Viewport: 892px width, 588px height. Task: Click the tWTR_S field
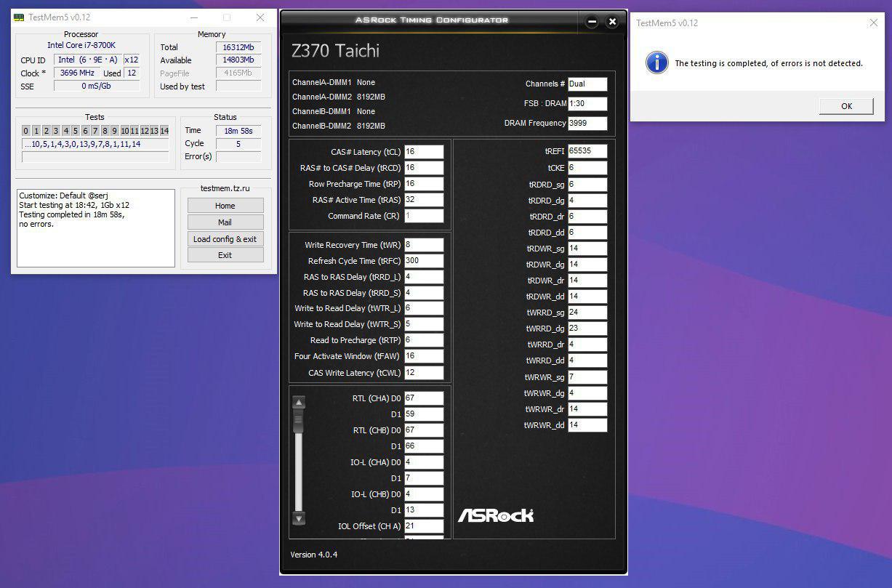click(x=424, y=324)
